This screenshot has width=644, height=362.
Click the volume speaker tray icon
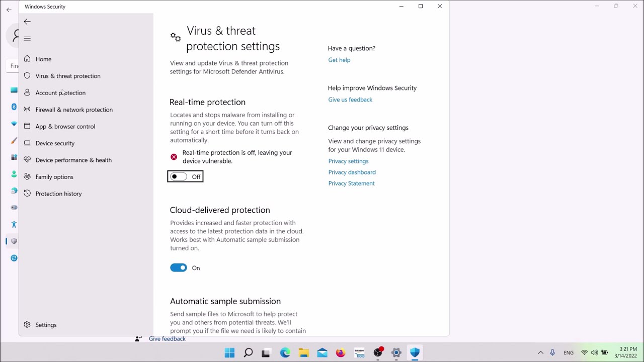[x=595, y=353]
